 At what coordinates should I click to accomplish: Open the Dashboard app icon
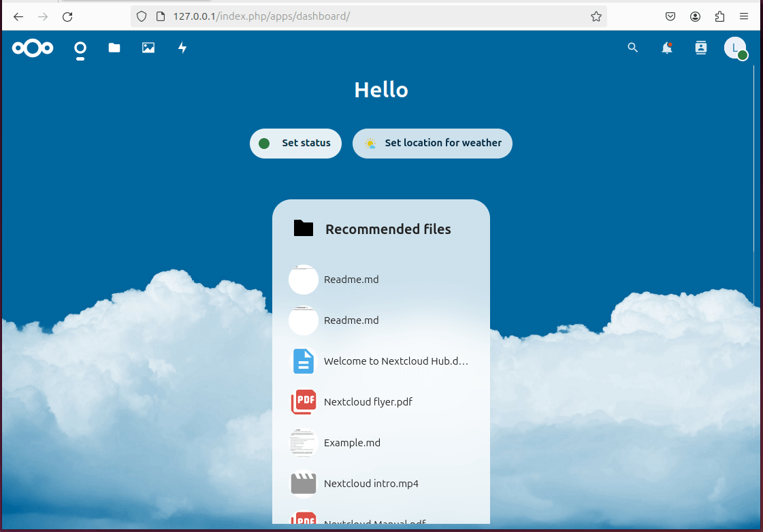coord(80,50)
